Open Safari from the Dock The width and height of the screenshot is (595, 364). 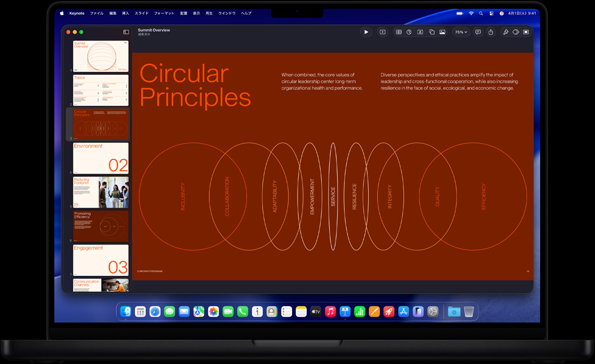click(x=154, y=311)
